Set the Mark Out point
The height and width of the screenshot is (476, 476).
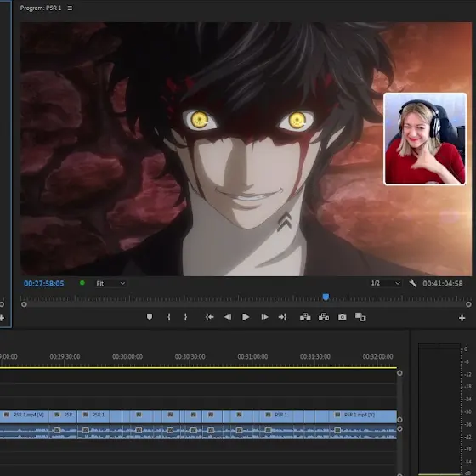point(185,317)
